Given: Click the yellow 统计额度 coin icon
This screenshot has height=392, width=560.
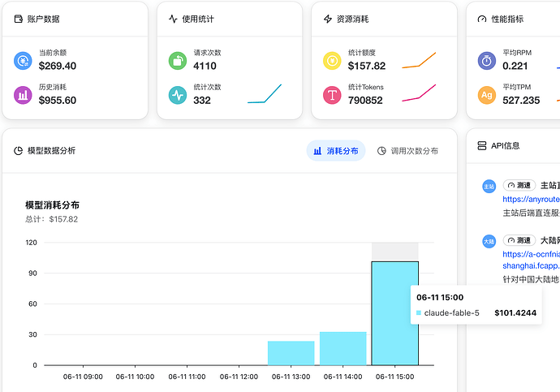Looking at the screenshot, I should [332, 61].
